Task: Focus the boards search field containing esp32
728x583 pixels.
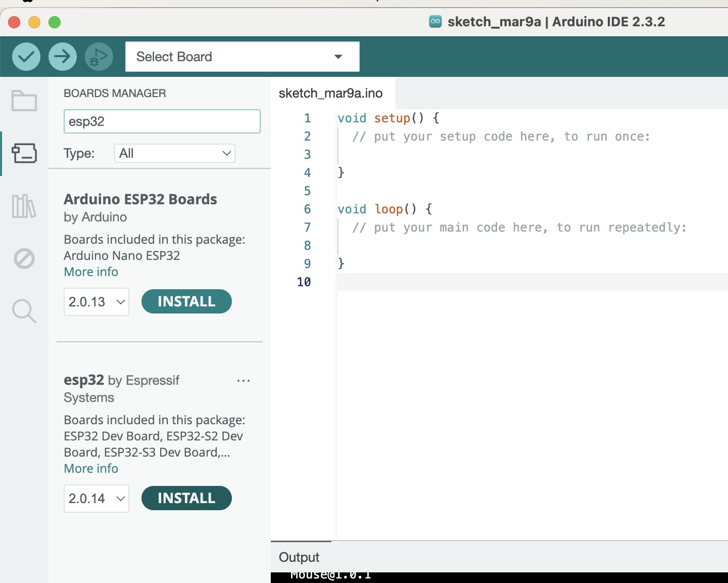Action: (x=162, y=121)
